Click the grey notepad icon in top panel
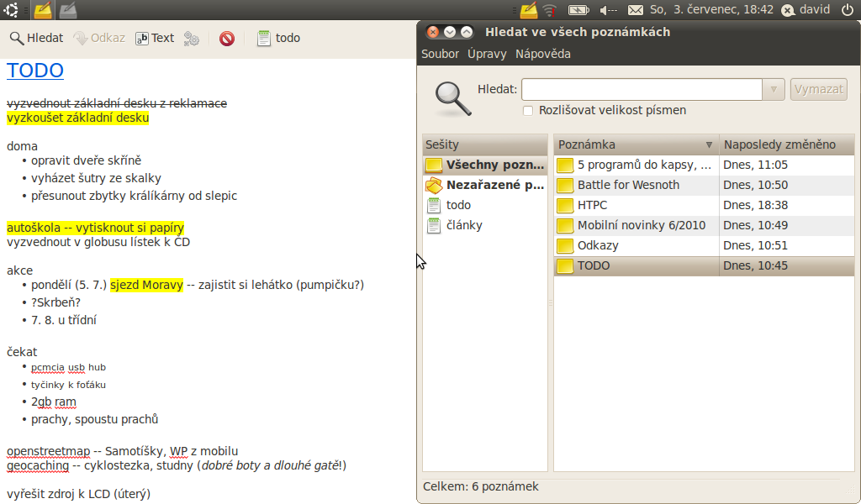The width and height of the screenshot is (861, 504). pyautogui.click(x=68, y=10)
